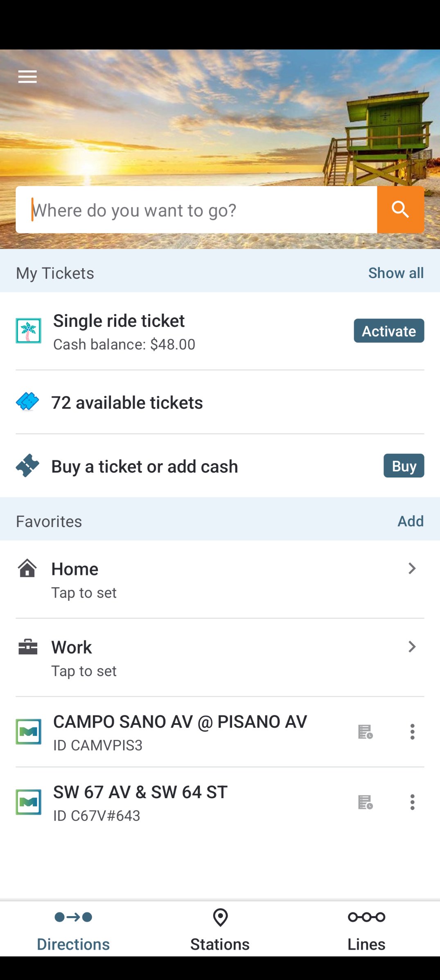The height and width of the screenshot is (980, 440).
Task: Tap the Work briefcase icon
Action: click(x=28, y=647)
